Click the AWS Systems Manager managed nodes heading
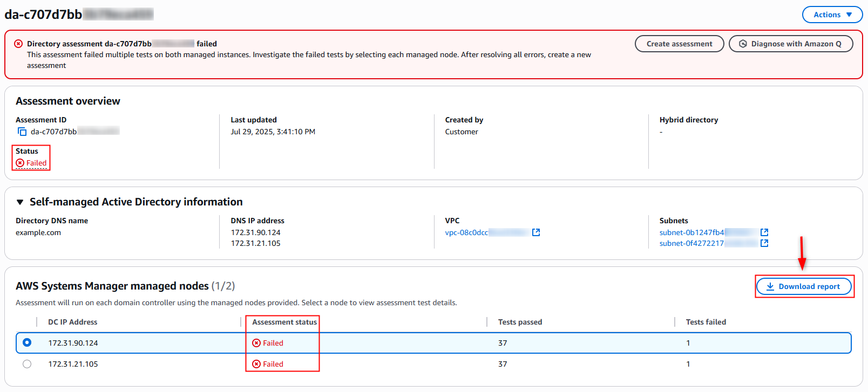The width and height of the screenshot is (868, 392). [125, 286]
